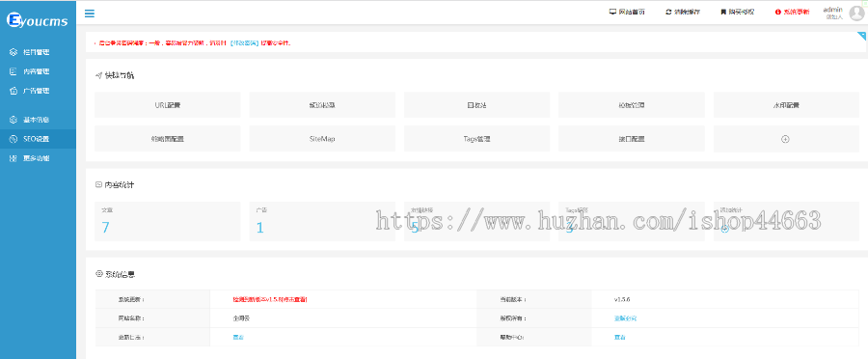Open the Tags管理 shortcut
Viewport: 868px width, 359px height.
(476, 139)
